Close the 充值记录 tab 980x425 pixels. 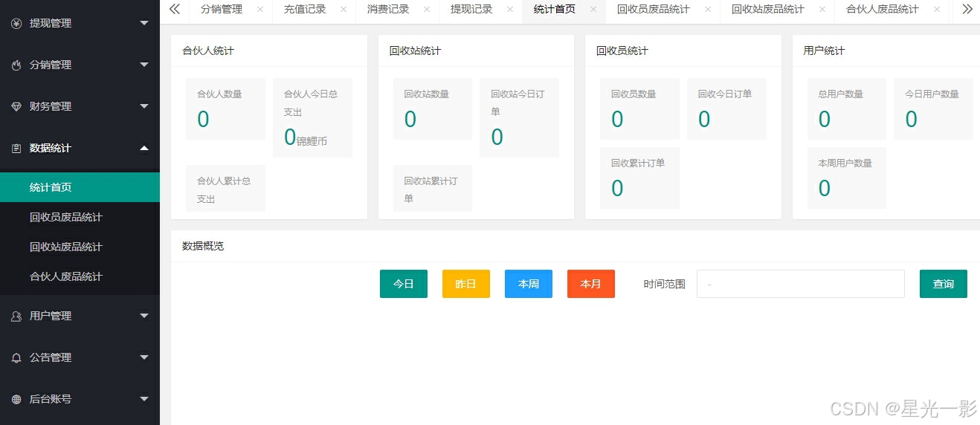coord(343,10)
